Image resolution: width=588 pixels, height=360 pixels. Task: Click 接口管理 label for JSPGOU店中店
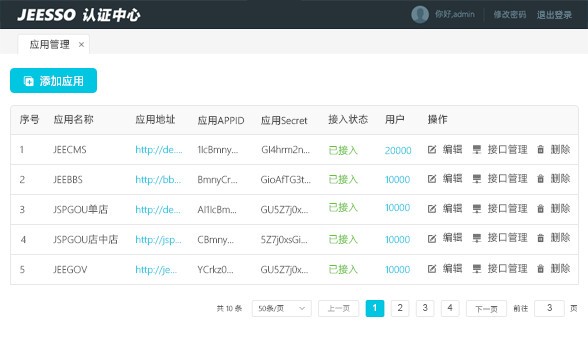[507, 238]
